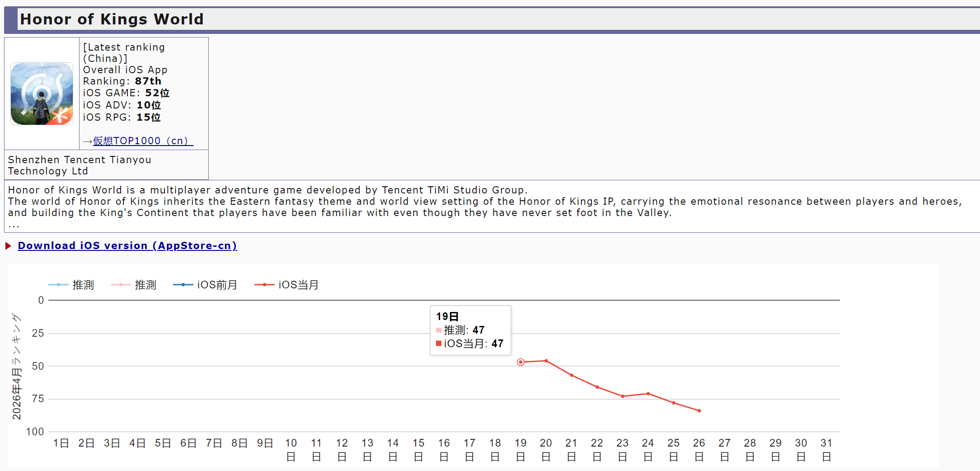This screenshot has height=471, width=980.
Task: Click the '5日' date label on the x-axis
Action: [163, 443]
